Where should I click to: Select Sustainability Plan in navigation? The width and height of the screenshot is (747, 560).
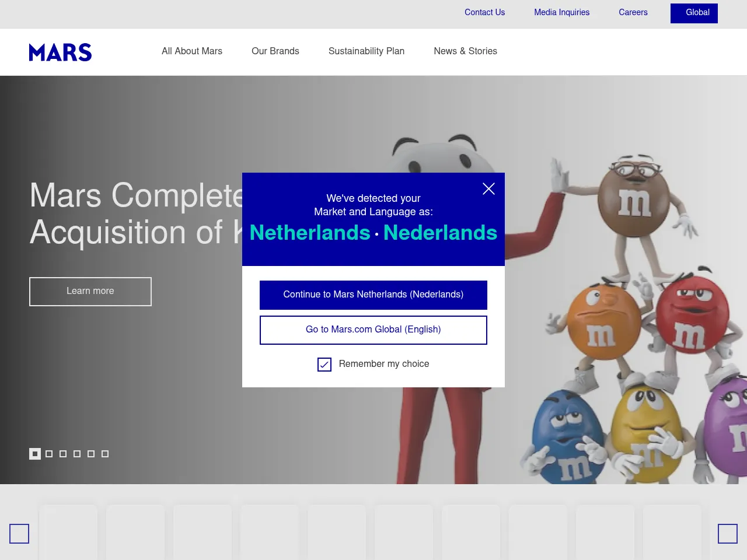click(366, 51)
